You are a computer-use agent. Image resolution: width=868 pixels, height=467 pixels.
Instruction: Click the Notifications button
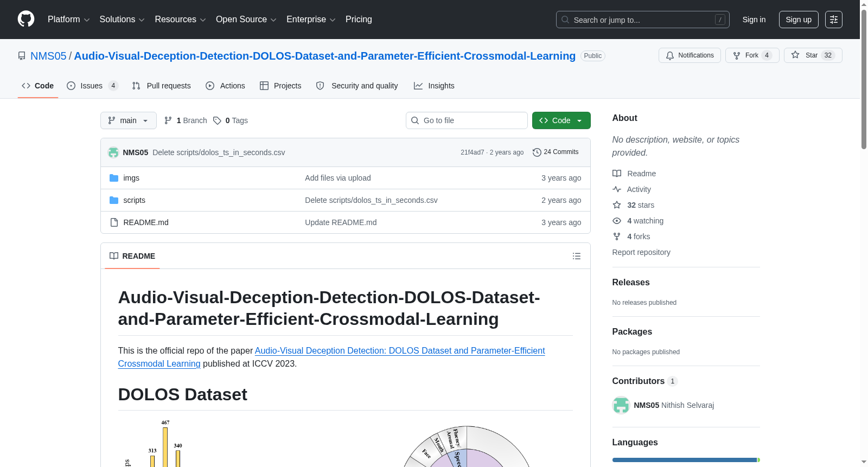pyautogui.click(x=690, y=55)
